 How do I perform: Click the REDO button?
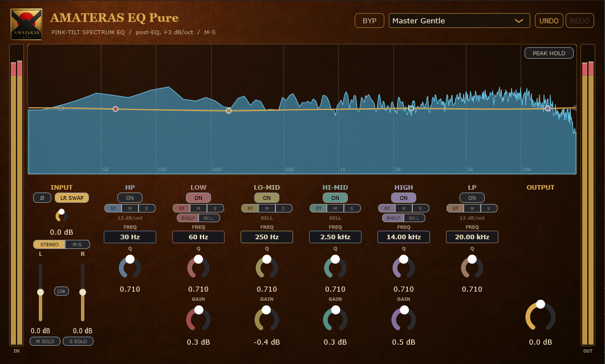(x=579, y=21)
